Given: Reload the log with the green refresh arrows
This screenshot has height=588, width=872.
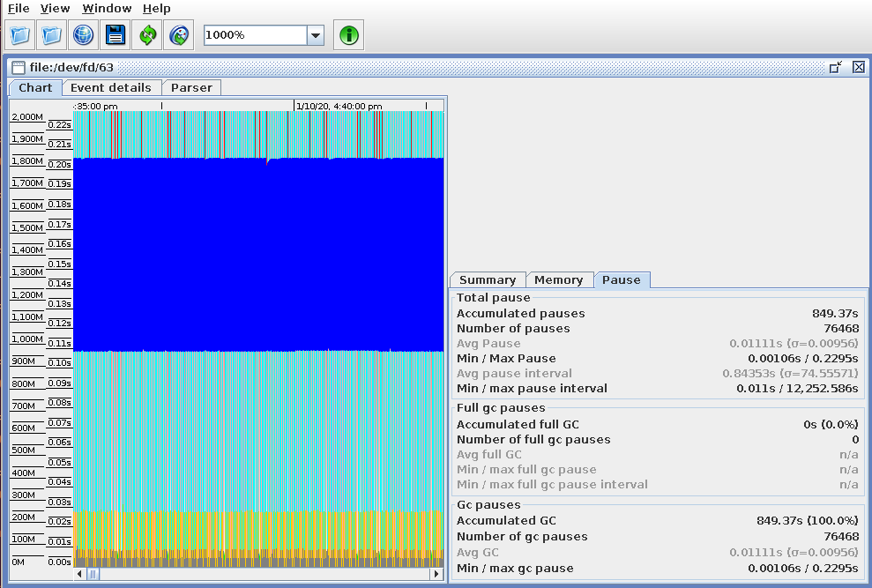Looking at the screenshot, I should 146,35.
